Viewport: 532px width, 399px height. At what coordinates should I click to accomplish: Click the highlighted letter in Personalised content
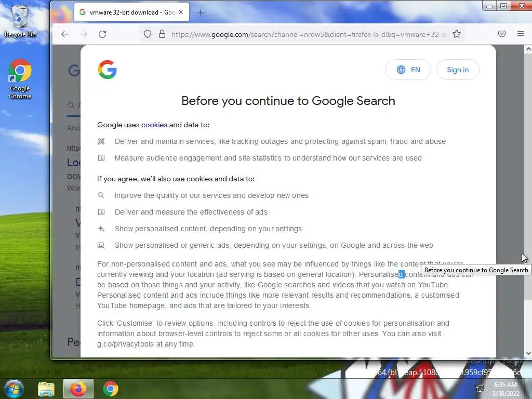pyautogui.click(x=401, y=274)
